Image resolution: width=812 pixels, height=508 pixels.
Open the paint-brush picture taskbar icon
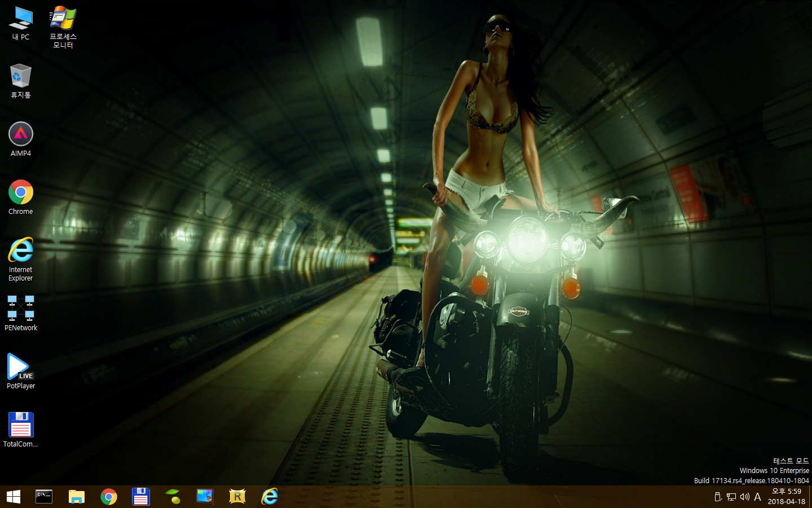pyautogui.click(x=205, y=497)
